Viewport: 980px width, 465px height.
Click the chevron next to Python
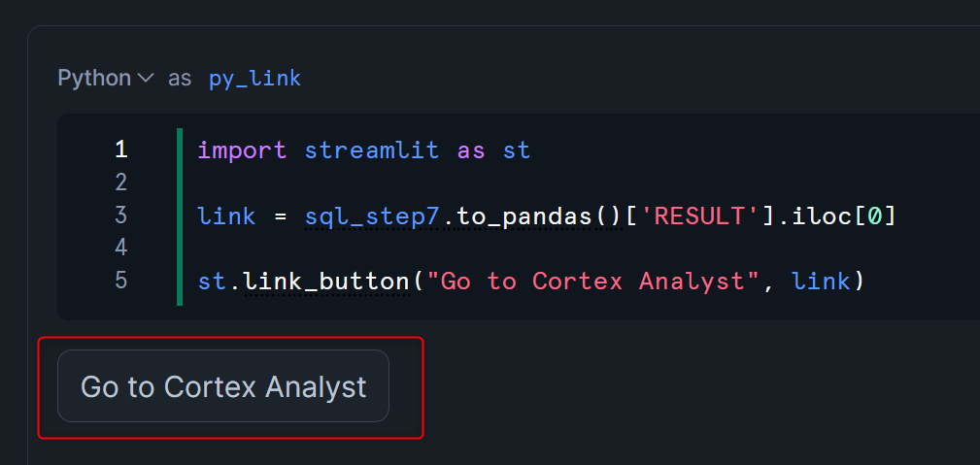[x=145, y=79]
